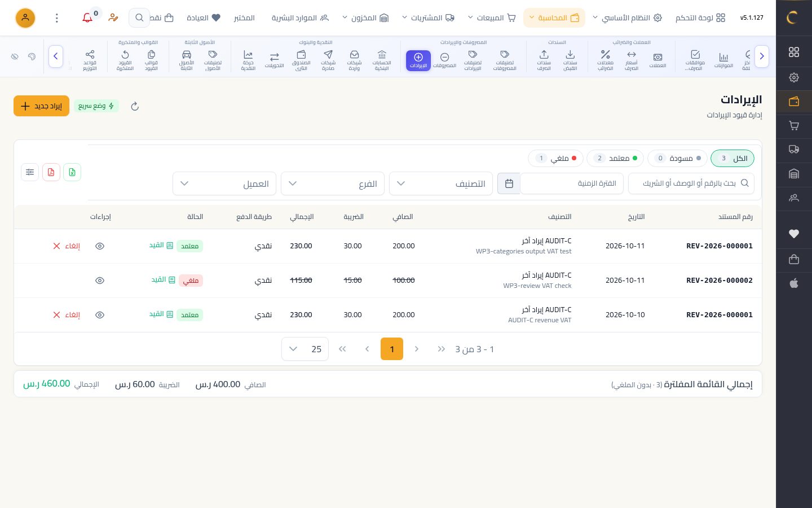
Task: Create a new revenue (إيراد جديد)
Action: (41, 106)
